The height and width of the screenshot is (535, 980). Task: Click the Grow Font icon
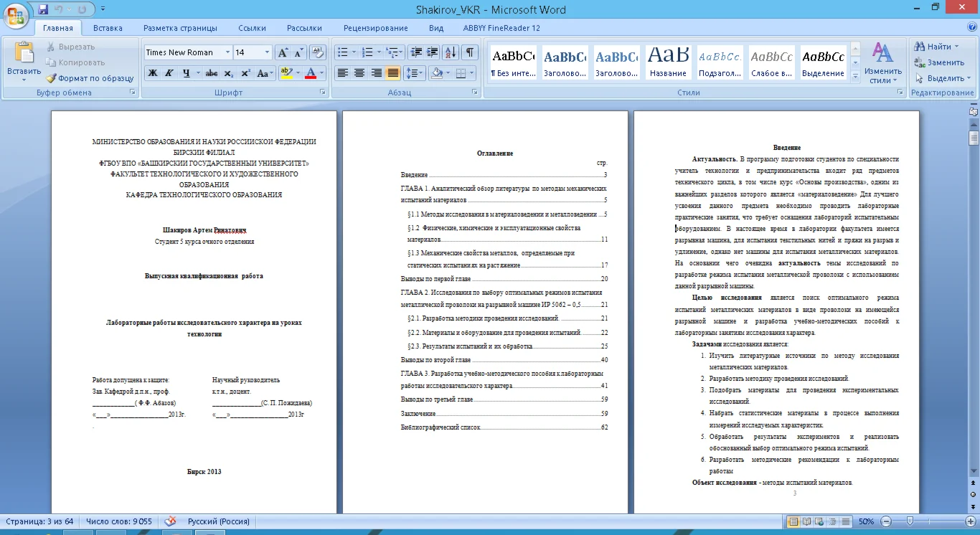283,52
